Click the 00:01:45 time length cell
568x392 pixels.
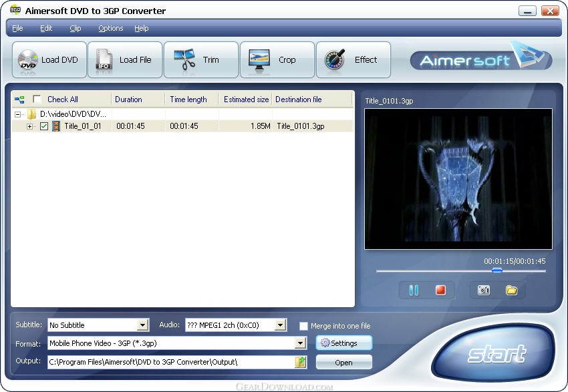coord(184,126)
